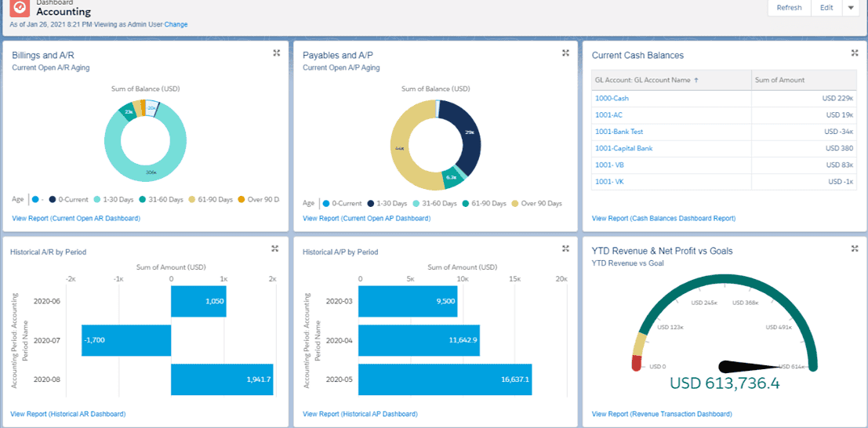Expand the YTD Revenue & Net Profit widget
This screenshot has height=428, width=868.
[855, 249]
